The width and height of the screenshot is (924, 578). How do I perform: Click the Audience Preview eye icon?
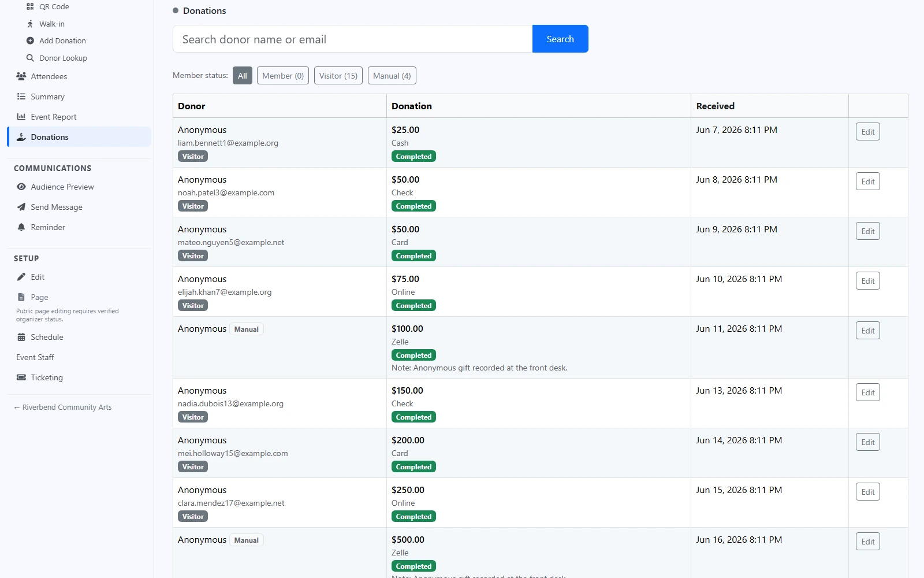point(21,187)
